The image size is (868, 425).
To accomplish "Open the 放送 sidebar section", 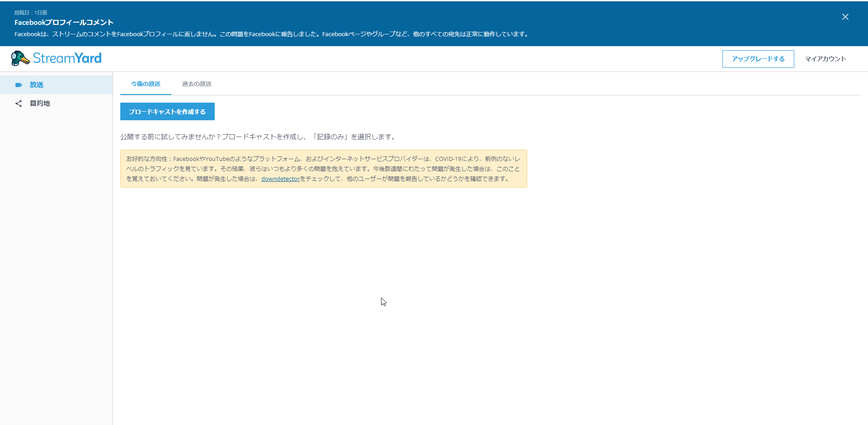I will tap(56, 85).
